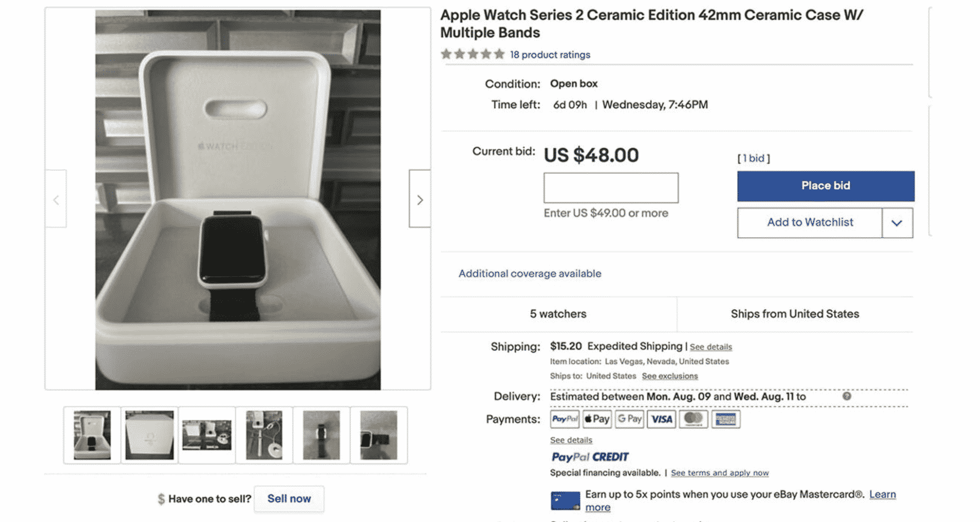Click the Google Pay icon
The height and width of the screenshot is (522, 980).
629,419
